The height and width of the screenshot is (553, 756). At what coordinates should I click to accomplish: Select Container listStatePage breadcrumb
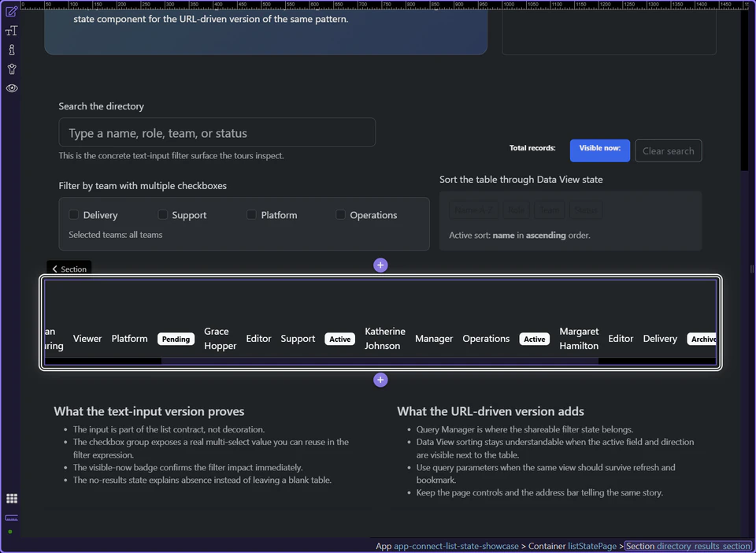573,546
